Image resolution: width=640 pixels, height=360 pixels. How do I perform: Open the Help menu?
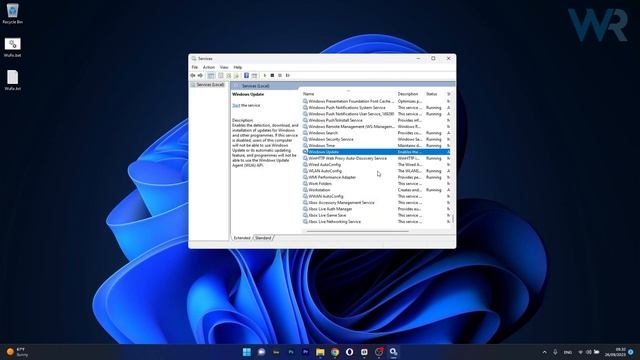[x=238, y=67]
